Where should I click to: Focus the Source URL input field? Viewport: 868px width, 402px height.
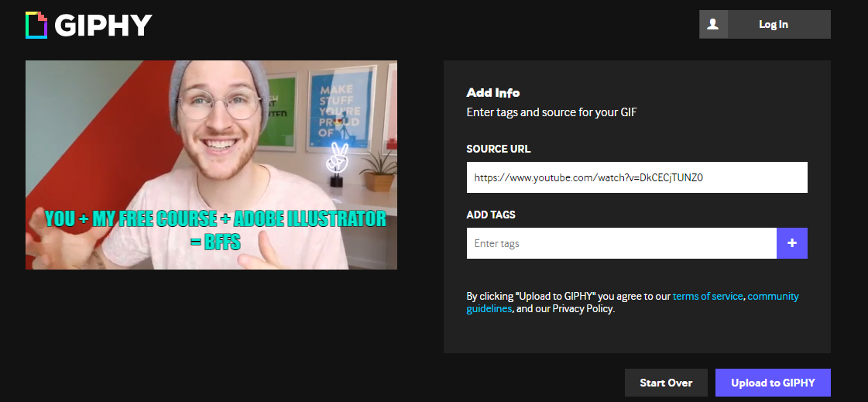(x=637, y=177)
